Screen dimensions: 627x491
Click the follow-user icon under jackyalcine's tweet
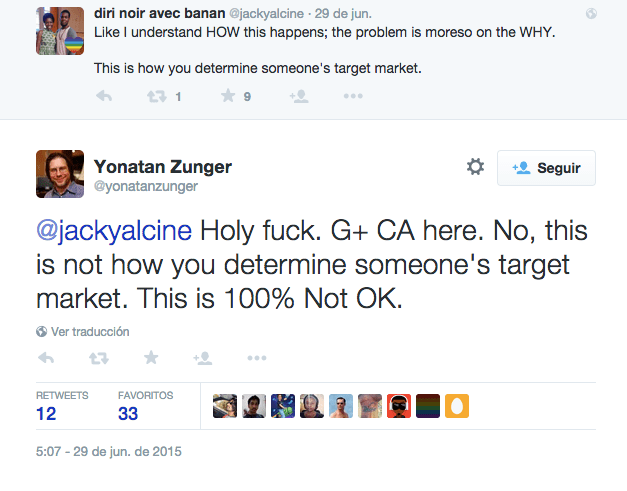pyautogui.click(x=299, y=96)
